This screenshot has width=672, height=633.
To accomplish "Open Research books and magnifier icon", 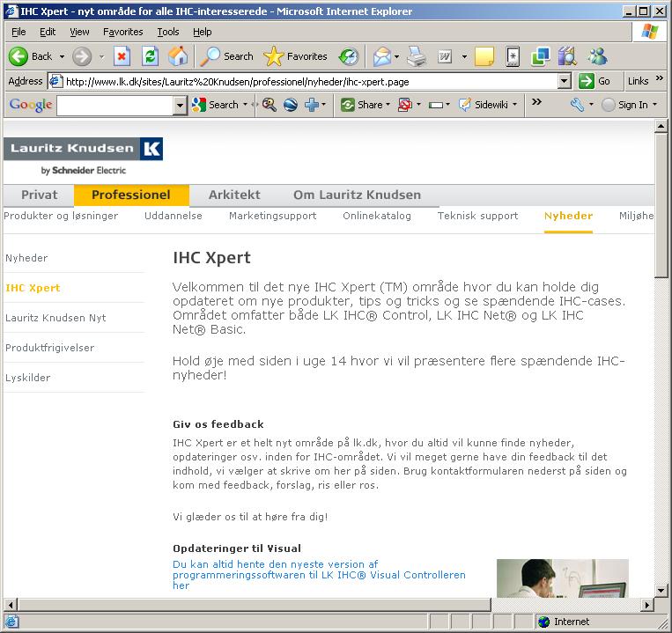I will pos(567,56).
